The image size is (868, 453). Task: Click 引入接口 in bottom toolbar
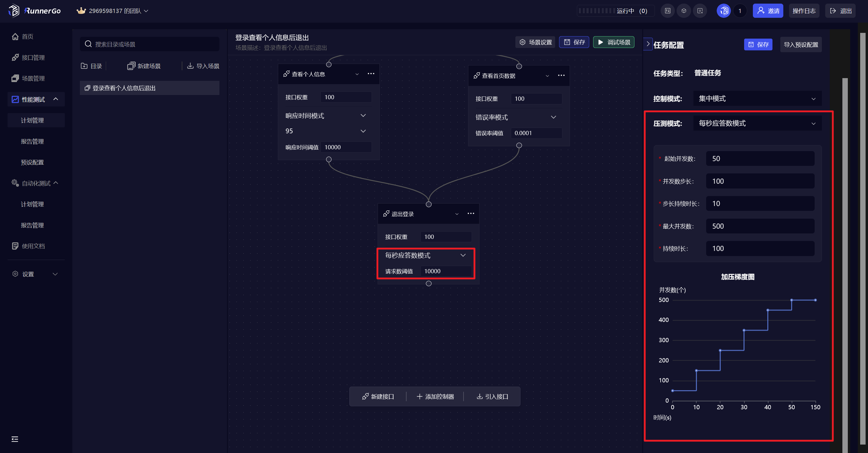click(x=492, y=396)
